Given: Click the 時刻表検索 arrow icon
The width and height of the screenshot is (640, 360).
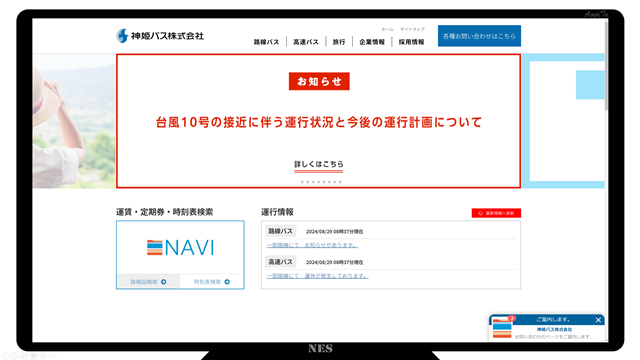Looking at the screenshot, I should click(x=227, y=282).
